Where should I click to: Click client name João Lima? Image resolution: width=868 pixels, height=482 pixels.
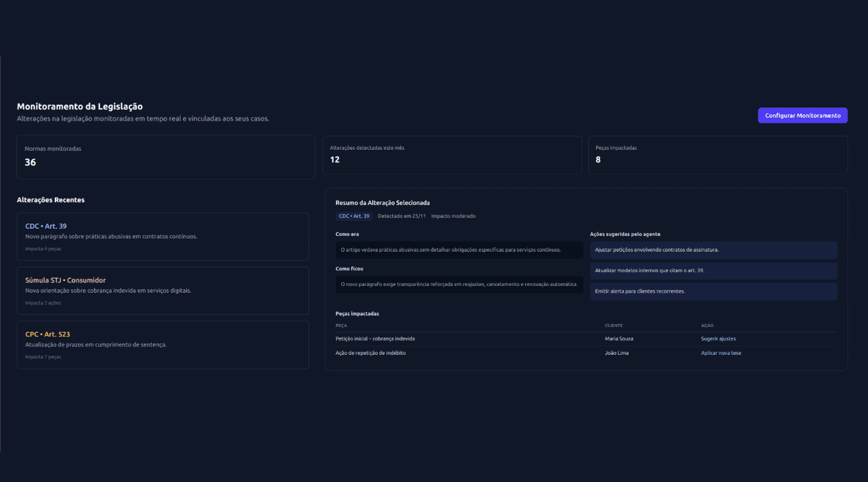point(617,353)
